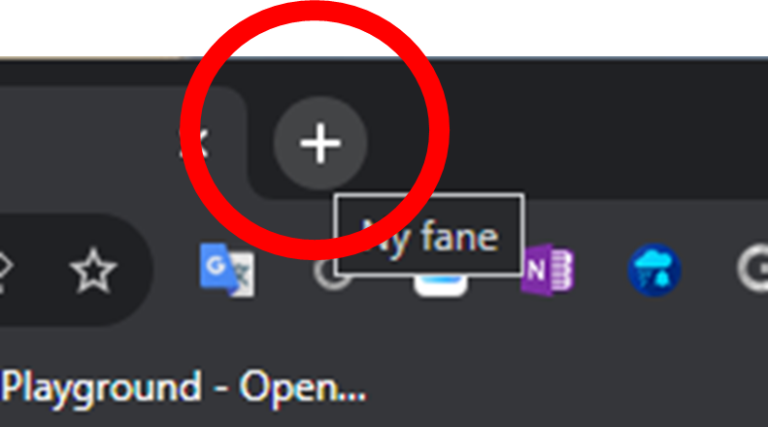Click the white area above the browser window
The height and width of the screenshot is (427, 768).
[x=588, y=27]
